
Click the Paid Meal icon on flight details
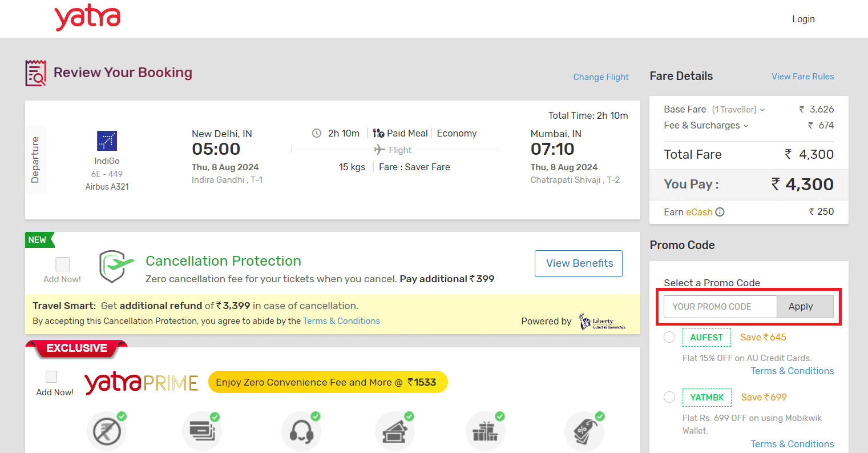click(378, 133)
